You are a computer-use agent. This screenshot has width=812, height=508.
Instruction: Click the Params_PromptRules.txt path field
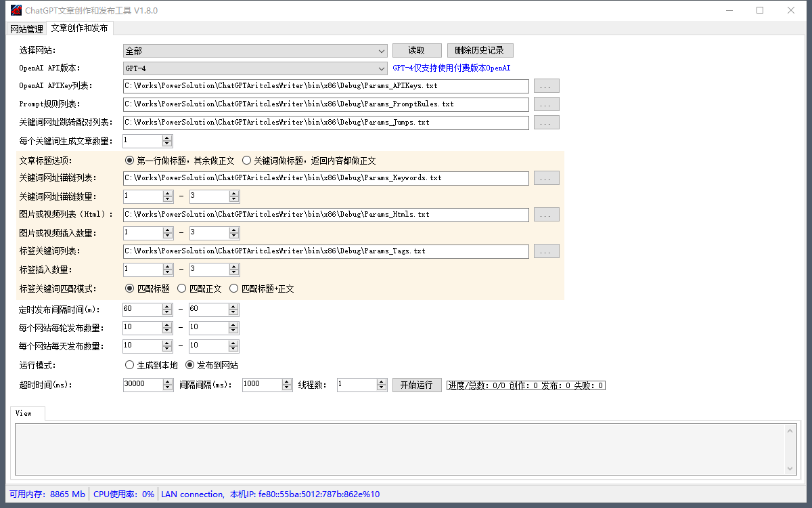[x=325, y=104]
